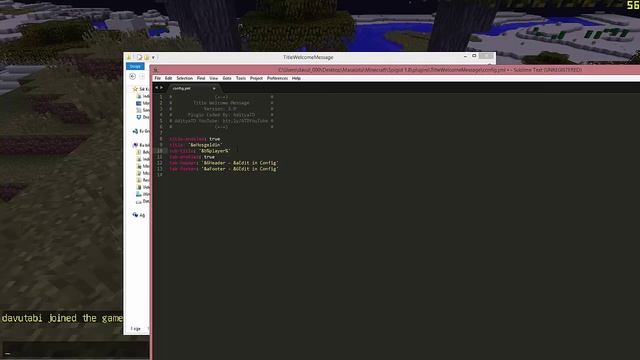
Task: Close the config.yml tab
Action: (214, 88)
